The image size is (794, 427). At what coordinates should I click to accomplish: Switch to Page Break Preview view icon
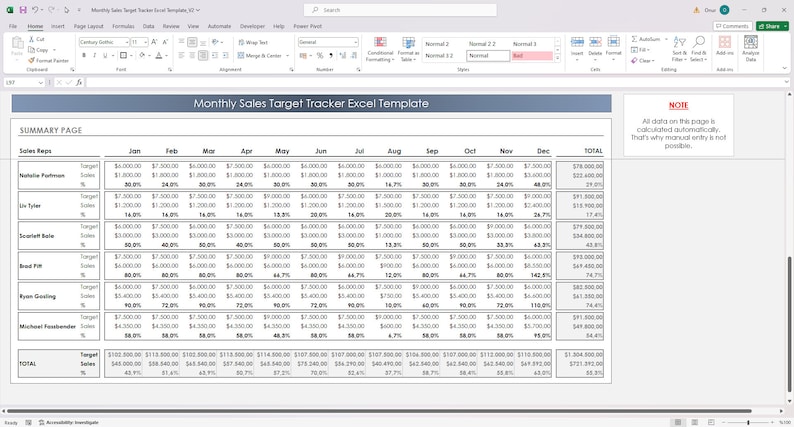[711, 422]
